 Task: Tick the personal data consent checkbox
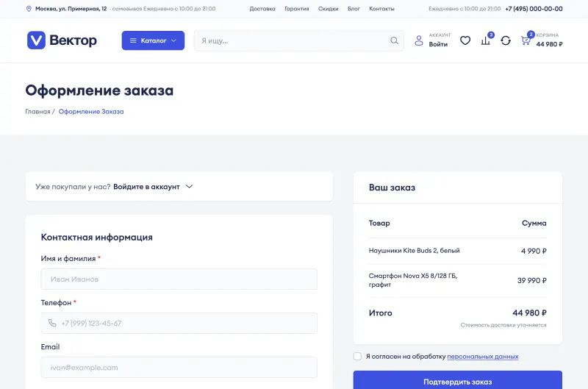click(357, 357)
